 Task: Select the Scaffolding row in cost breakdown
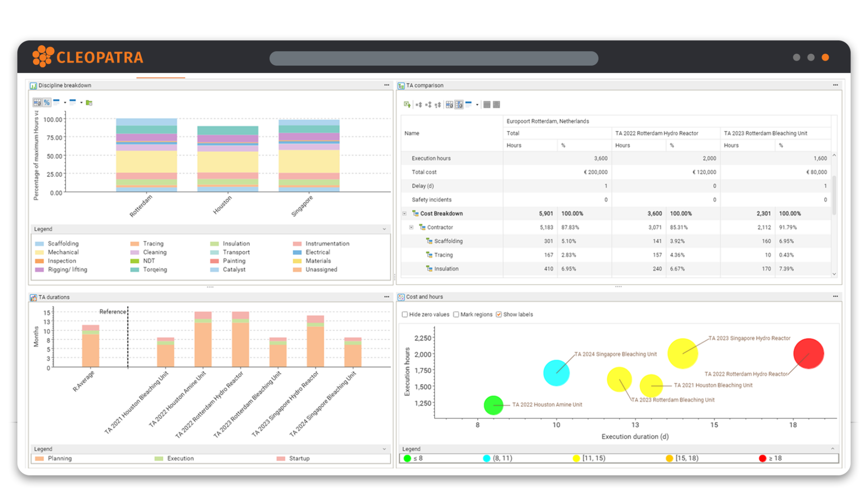[448, 241]
